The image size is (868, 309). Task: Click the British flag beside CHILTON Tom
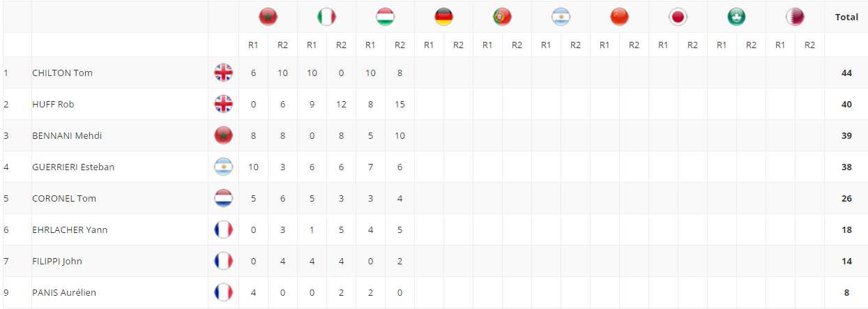[x=223, y=73]
